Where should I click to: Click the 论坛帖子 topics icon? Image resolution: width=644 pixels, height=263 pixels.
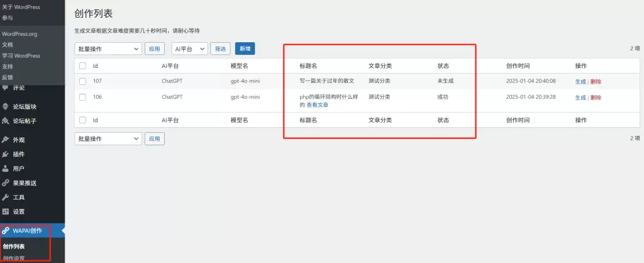5,121
